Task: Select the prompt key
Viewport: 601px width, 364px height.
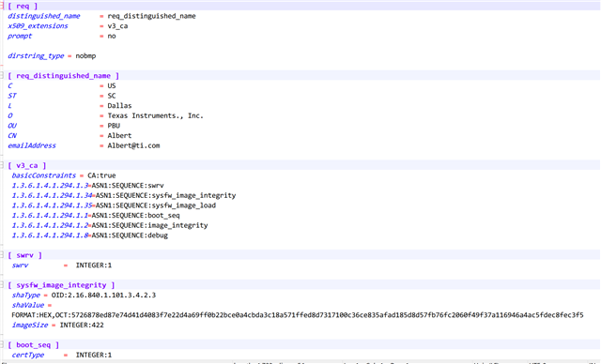Action: pos(20,36)
